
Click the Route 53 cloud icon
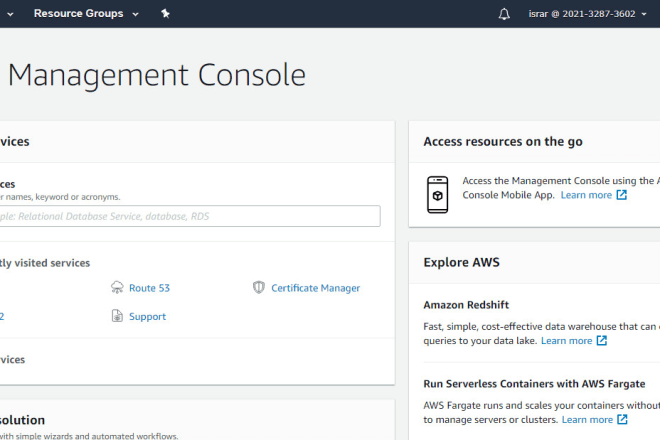[117, 288]
